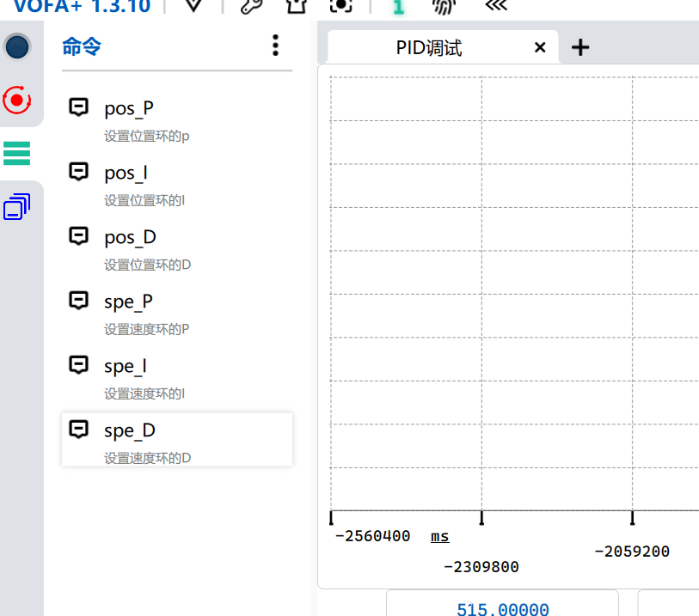Click the send icon next to spe_D
This screenshot has width=699, height=616.
pyautogui.click(x=78, y=429)
